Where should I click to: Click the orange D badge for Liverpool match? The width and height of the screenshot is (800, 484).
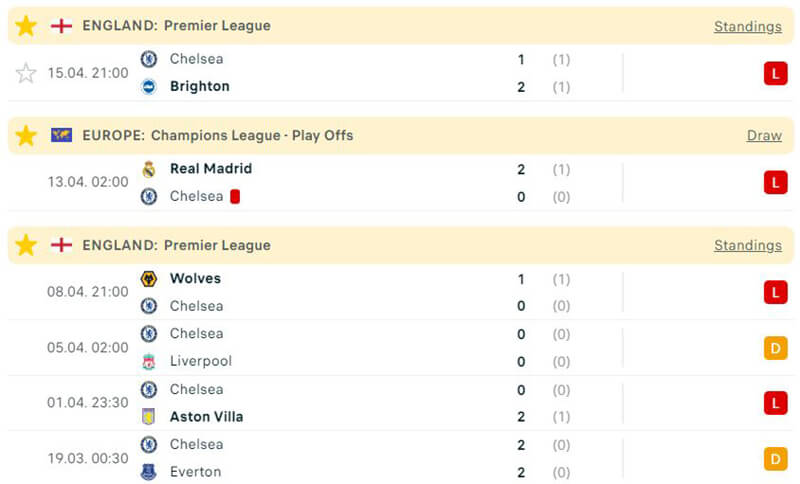coord(775,348)
